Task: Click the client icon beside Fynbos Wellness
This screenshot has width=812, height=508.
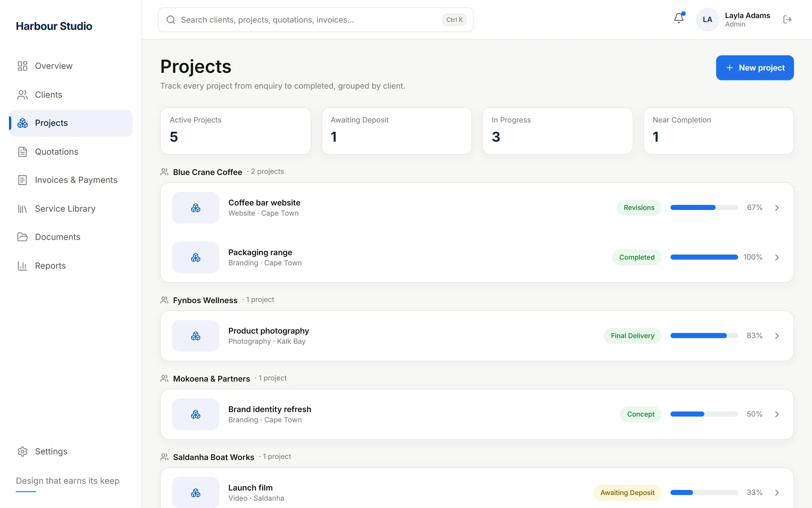Action: 165,300
